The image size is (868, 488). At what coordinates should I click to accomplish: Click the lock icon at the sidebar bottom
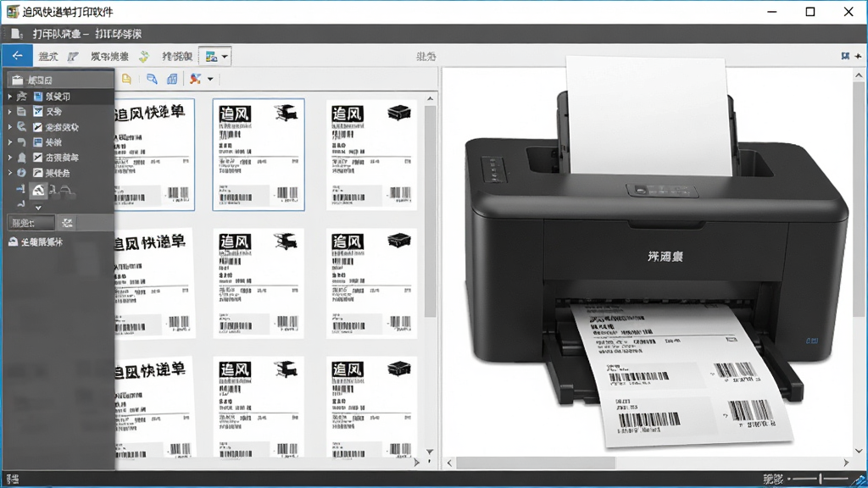pyautogui.click(x=14, y=241)
